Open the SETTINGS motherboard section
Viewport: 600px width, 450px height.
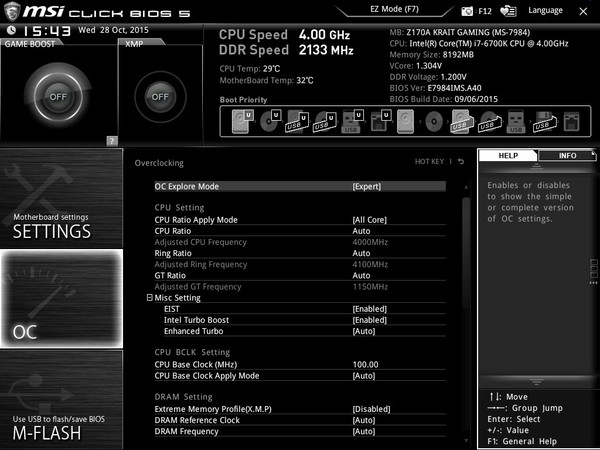pyautogui.click(x=62, y=198)
